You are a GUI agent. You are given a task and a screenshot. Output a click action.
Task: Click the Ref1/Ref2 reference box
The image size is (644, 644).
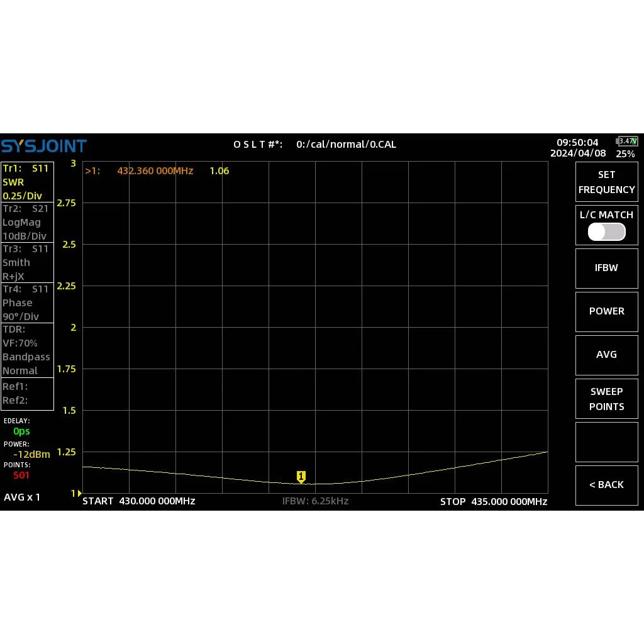[x=27, y=394]
